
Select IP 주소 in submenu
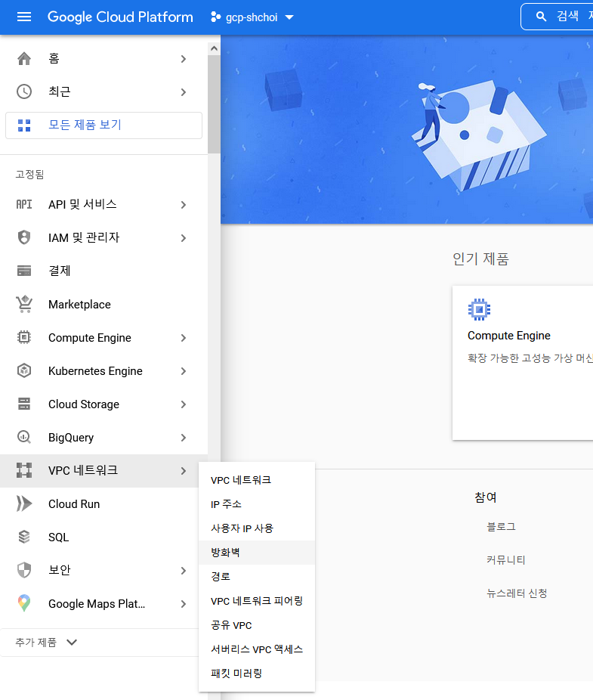click(257, 504)
